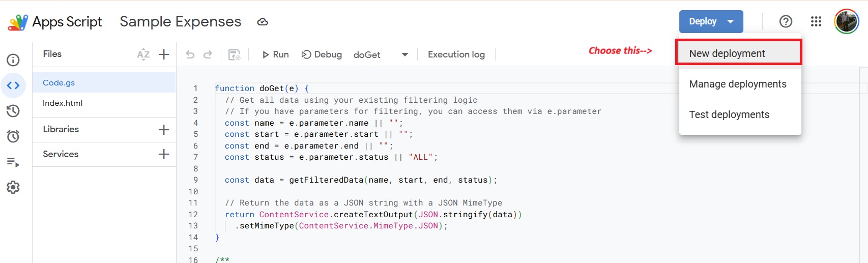
Task: Open Project Settings gear icon
Action: [13, 187]
